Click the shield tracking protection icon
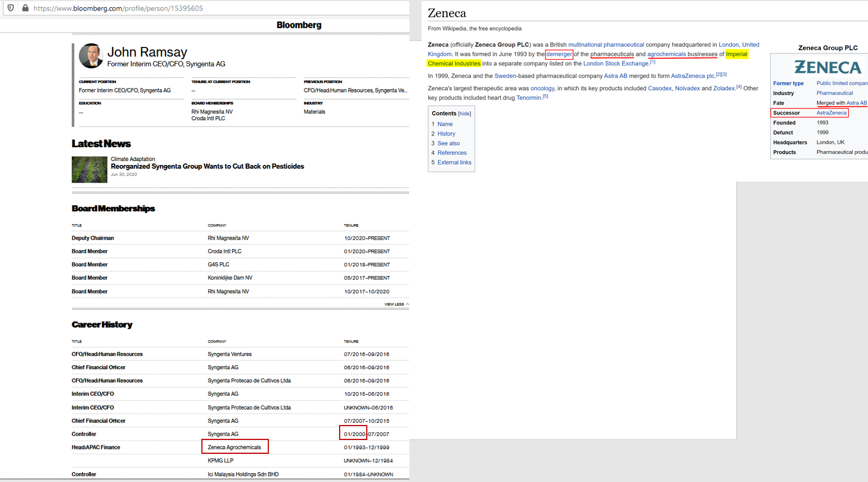The height and width of the screenshot is (482, 868). tap(11, 8)
